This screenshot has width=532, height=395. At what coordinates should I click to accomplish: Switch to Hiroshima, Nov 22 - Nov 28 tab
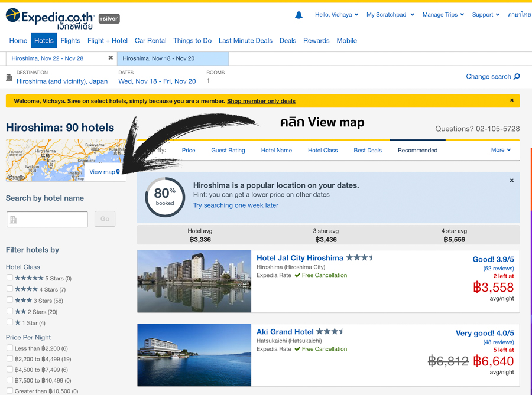point(47,58)
